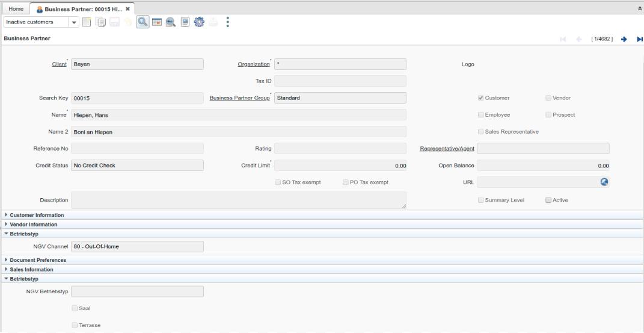Image resolution: width=644 pixels, height=333 pixels.
Task: Check the Saal checkbox
Action: (x=75, y=308)
